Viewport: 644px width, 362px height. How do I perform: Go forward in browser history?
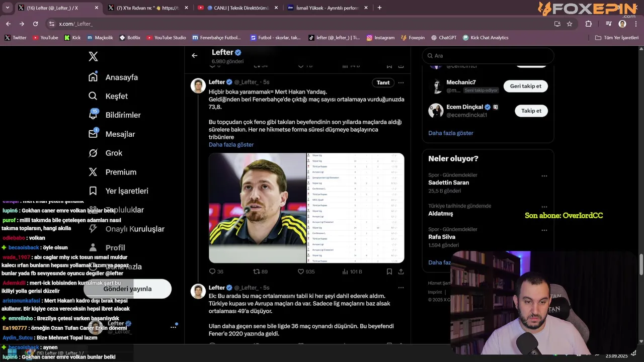[x=22, y=24]
